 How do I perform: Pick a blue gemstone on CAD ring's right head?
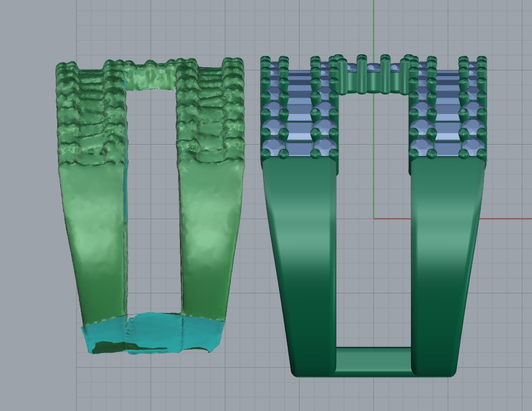tap(447, 127)
